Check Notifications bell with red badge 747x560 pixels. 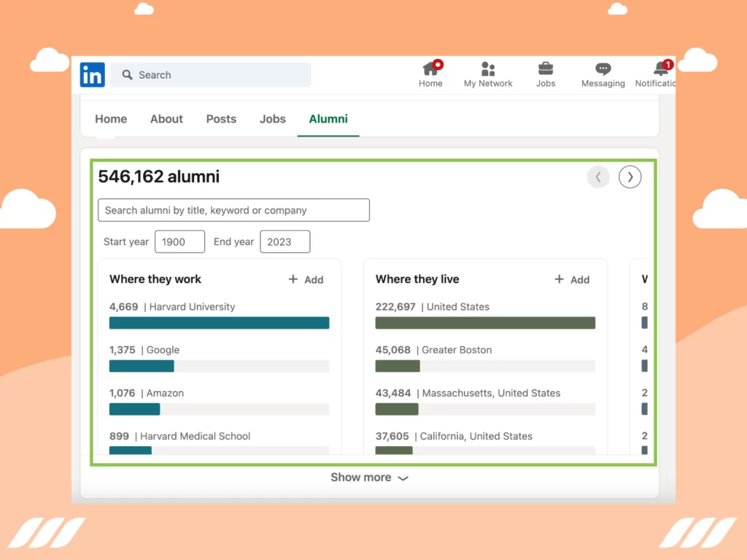[660, 69]
